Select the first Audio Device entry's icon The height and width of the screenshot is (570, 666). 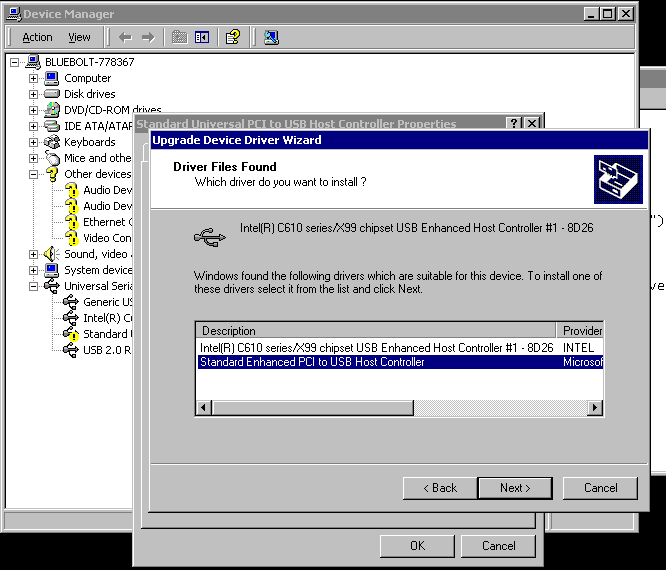coord(72,190)
